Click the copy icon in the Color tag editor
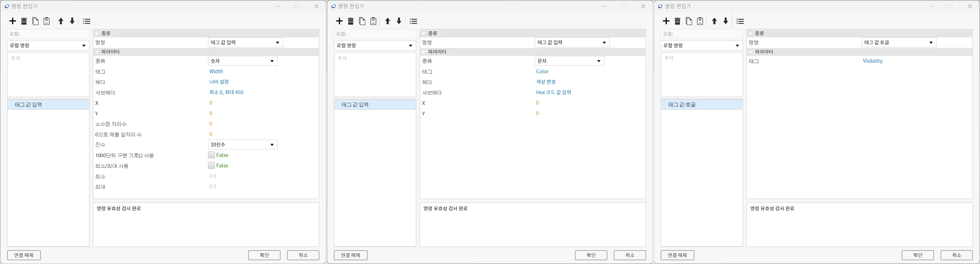 click(x=362, y=21)
